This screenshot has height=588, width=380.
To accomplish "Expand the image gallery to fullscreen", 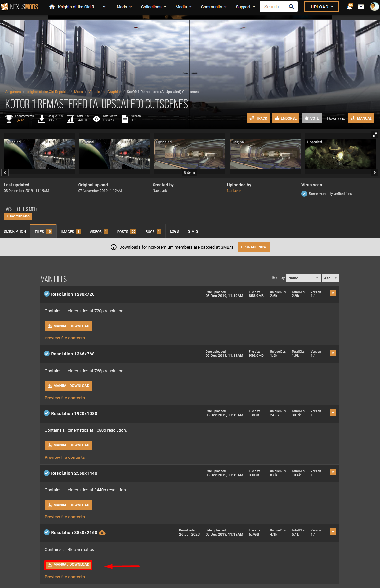I will 375,134.
